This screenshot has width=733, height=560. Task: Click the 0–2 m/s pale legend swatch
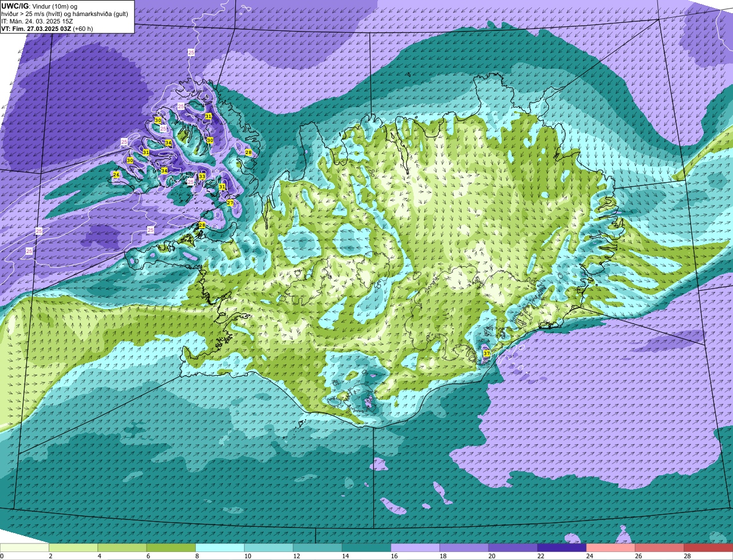pyautogui.click(x=25, y=548)
